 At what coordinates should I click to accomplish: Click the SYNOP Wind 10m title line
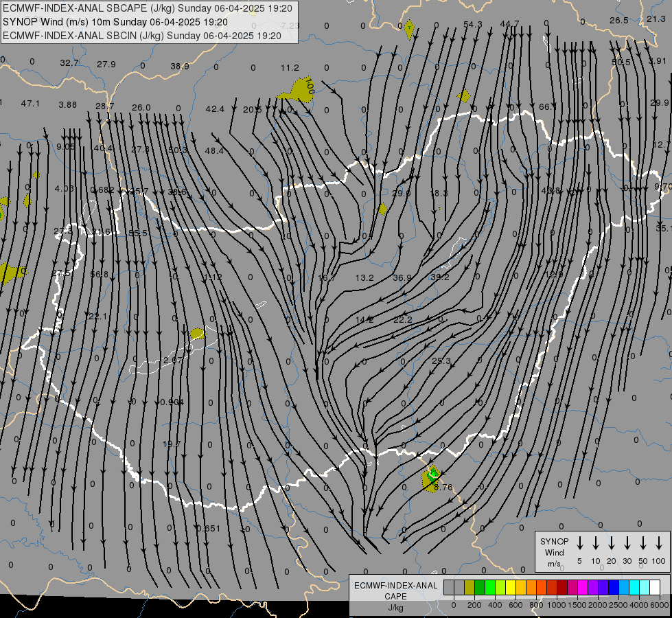point(115,22)
